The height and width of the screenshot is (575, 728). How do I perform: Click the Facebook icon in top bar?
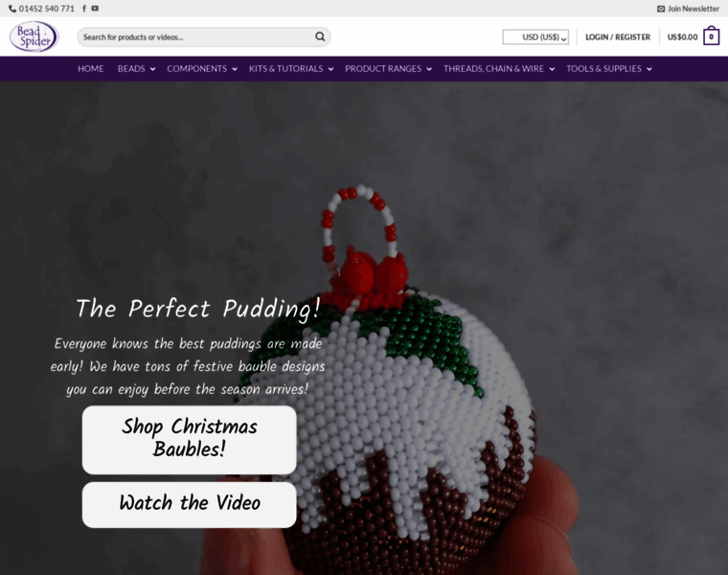click(84, 9)
